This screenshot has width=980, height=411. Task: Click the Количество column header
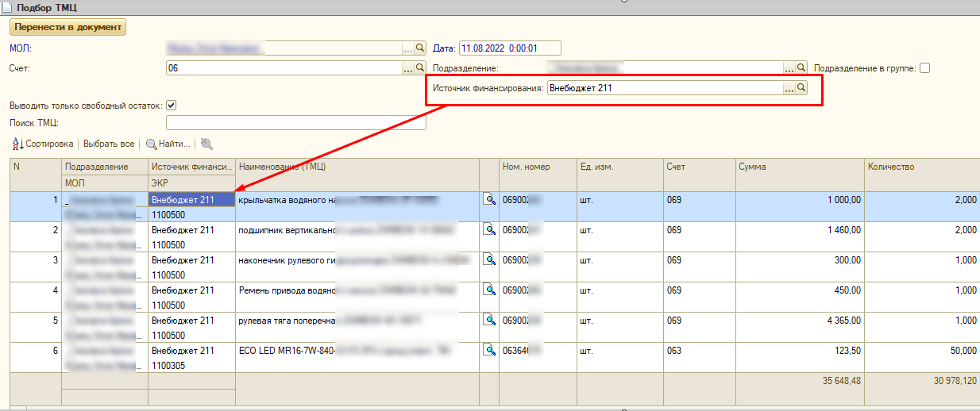(921, 167)
